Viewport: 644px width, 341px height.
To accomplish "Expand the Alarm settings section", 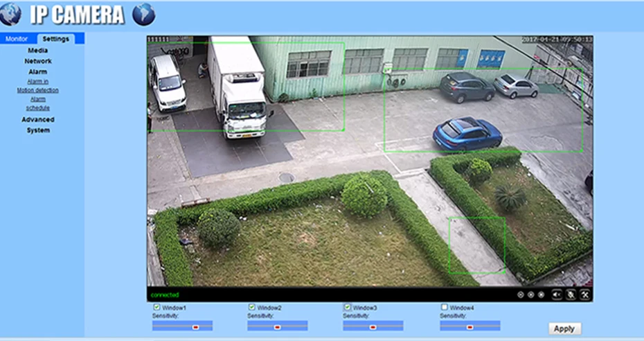I will coord(38,71).
